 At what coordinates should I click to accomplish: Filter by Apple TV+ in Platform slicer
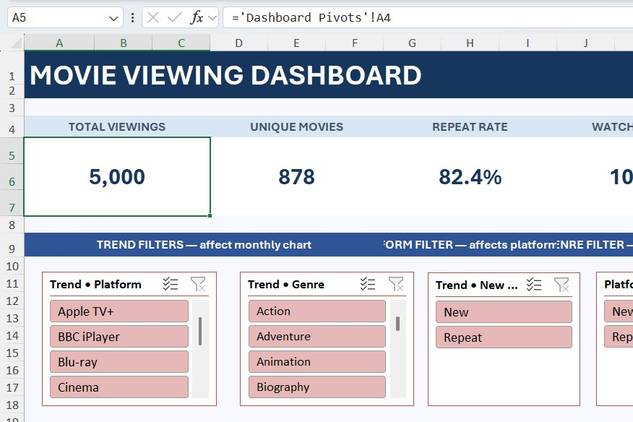pyautogui.click(x=119, y=311)
